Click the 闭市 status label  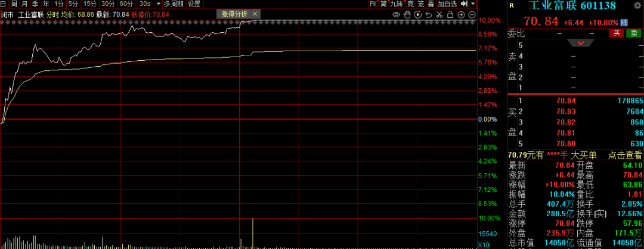pos(7,14)
